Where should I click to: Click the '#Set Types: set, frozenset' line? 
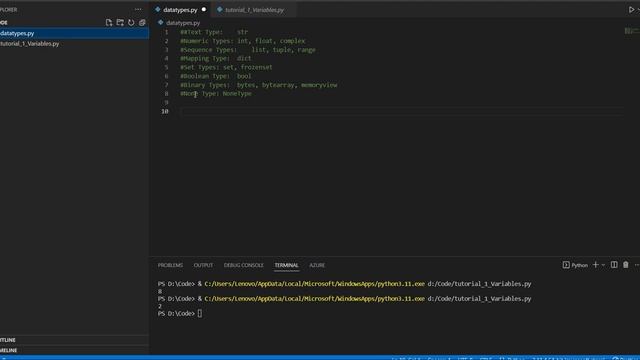pyautogui.click(x=227, y=67)
